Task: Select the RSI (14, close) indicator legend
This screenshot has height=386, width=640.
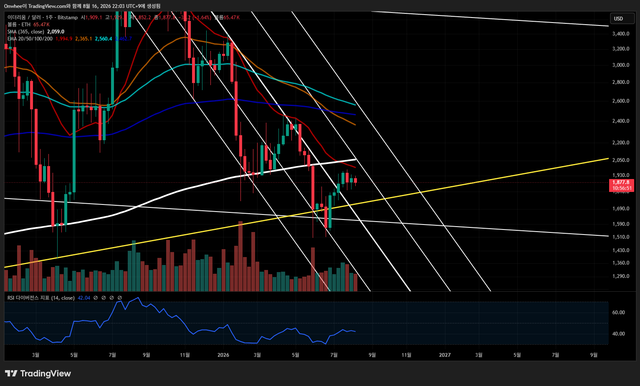Action: [x=41, y=298]
